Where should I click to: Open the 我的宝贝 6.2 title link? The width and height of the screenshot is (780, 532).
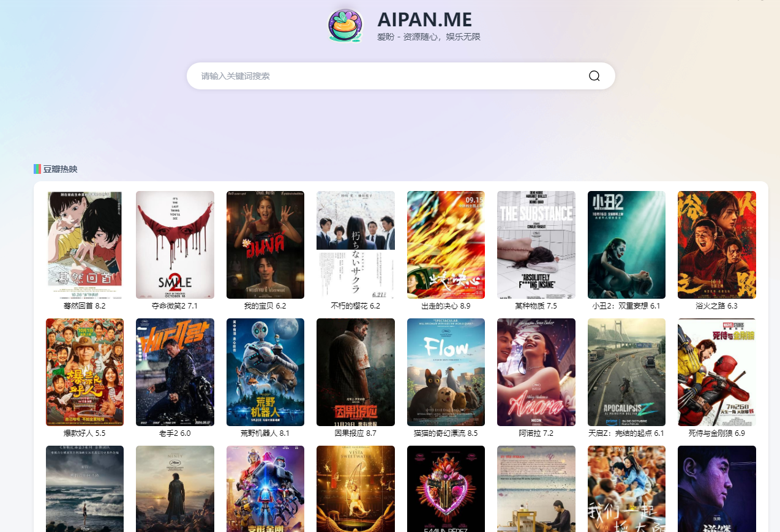[x=265, y=305]
